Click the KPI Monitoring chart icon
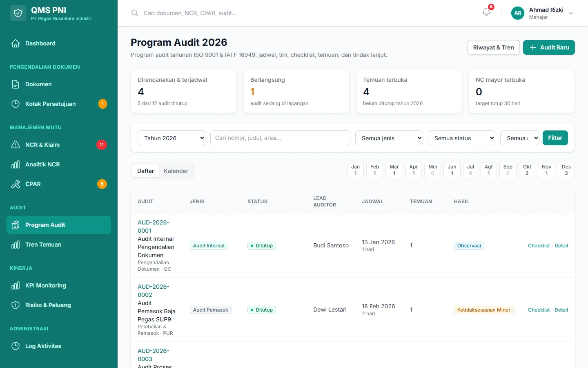The width and height of the screenshot is (588, 368). coord(16,285)
